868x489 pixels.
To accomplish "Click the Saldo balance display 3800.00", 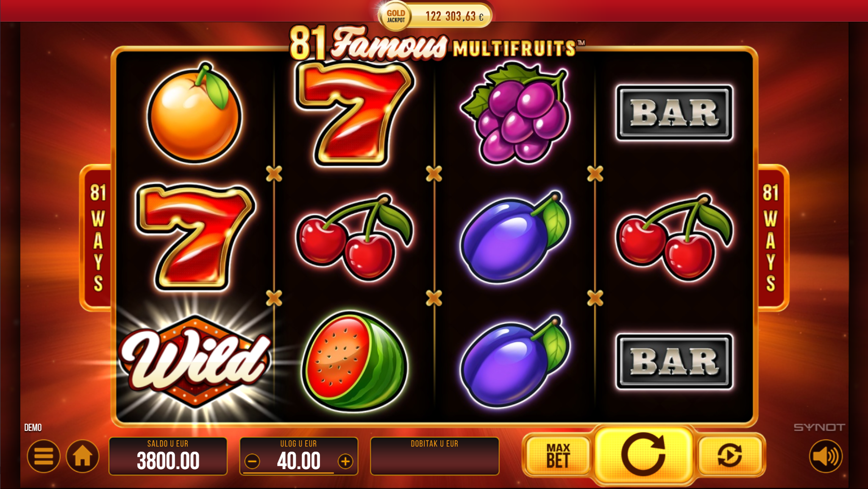I will tap(168, 456).
